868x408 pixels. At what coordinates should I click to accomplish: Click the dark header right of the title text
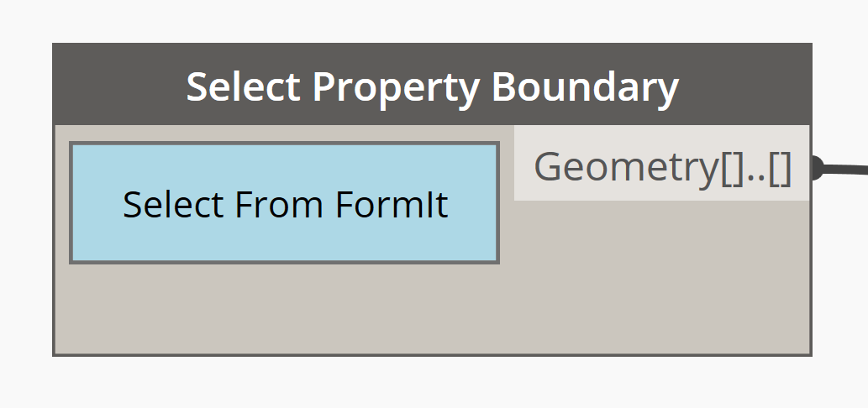click(748, 85)
